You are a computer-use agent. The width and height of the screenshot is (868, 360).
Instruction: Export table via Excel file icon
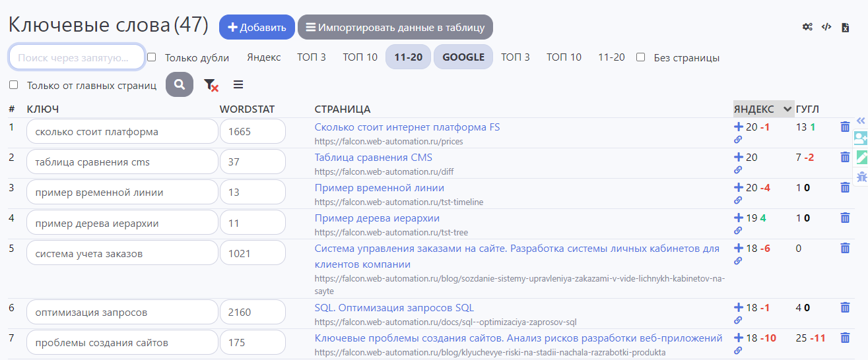tap(845, 27)
